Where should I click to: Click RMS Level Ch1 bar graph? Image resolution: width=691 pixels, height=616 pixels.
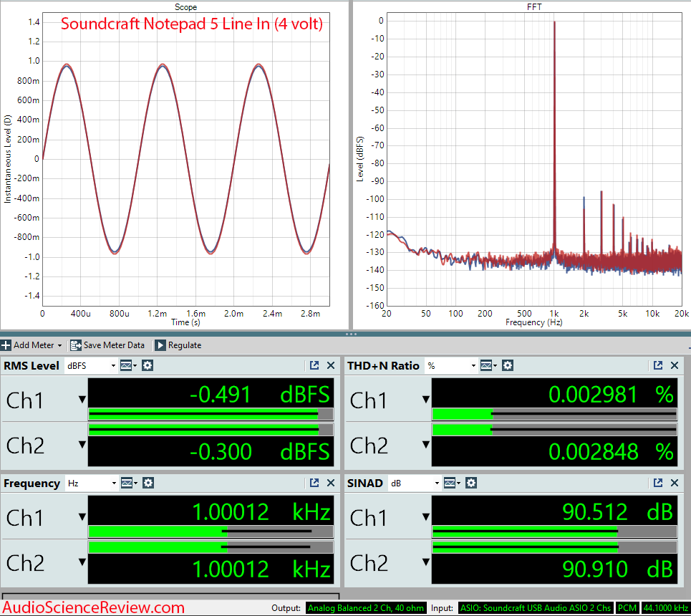click(x=211, y=414)
